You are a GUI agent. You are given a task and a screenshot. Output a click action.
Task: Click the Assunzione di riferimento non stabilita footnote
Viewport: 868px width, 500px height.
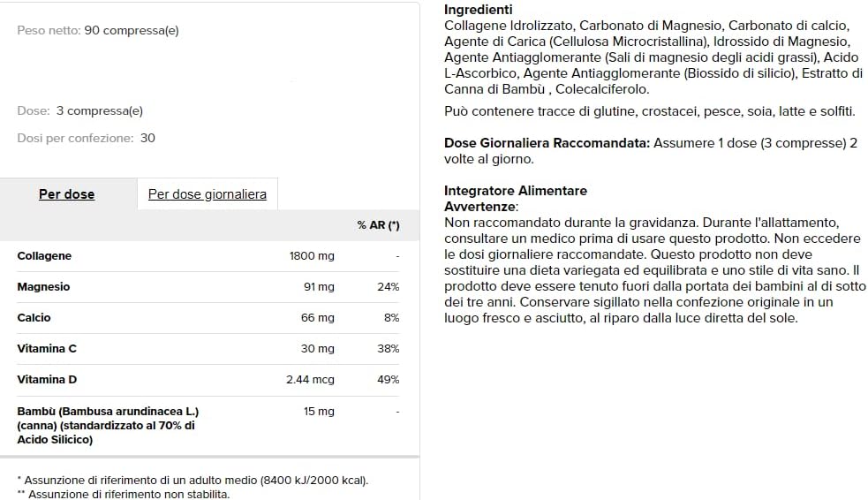[124, 494]
